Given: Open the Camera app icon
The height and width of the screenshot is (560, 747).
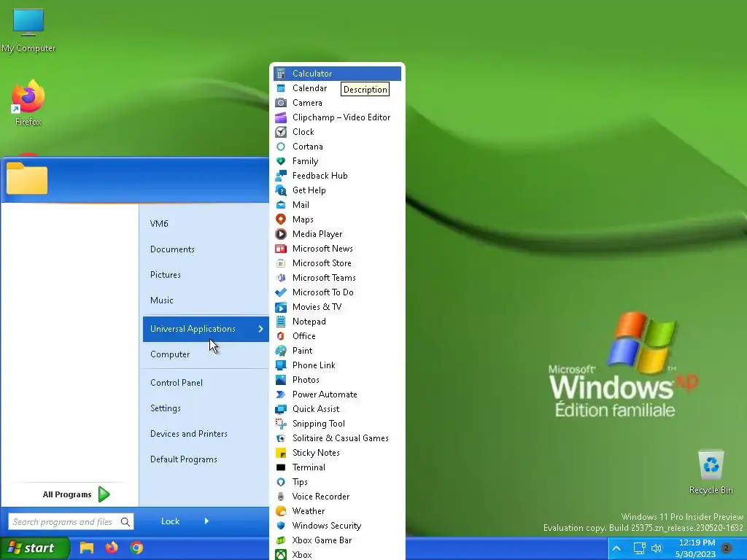Looking at the screenshot, I should [x=281, y=103].
